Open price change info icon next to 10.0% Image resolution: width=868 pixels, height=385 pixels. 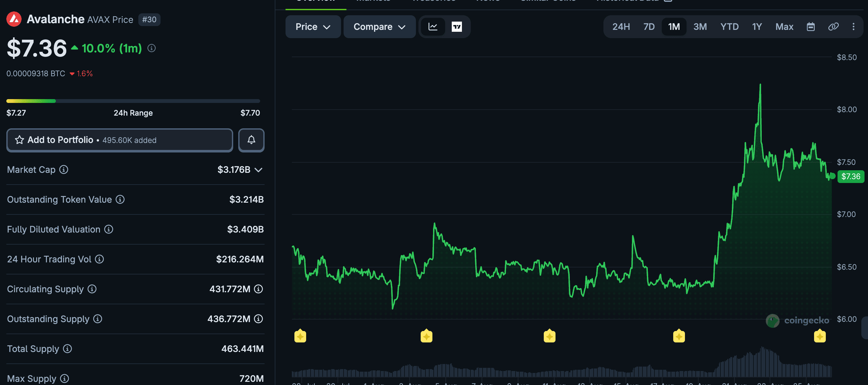tap(152, 48)
